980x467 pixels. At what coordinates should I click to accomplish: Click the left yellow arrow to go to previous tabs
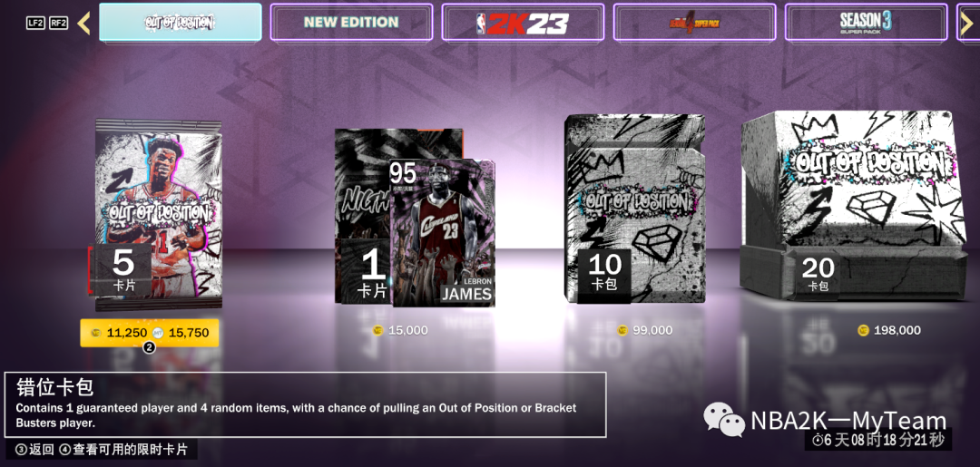click(x=83, y=23)
